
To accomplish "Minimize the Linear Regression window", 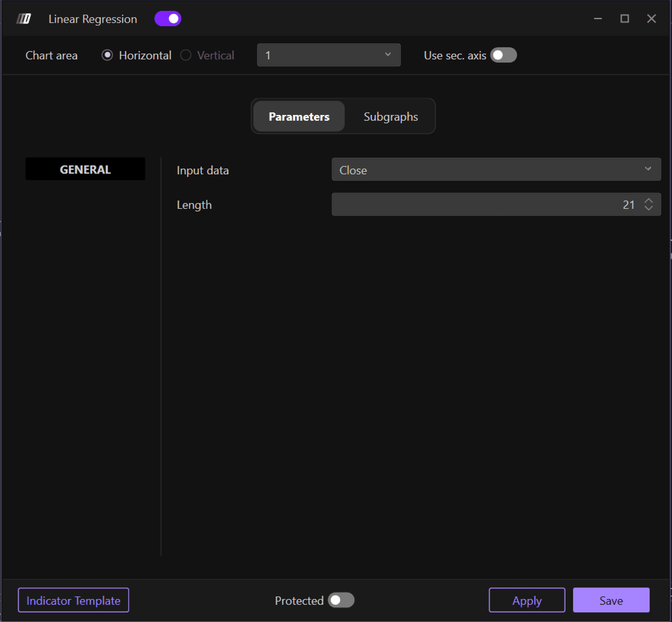I will pos(598,19).
